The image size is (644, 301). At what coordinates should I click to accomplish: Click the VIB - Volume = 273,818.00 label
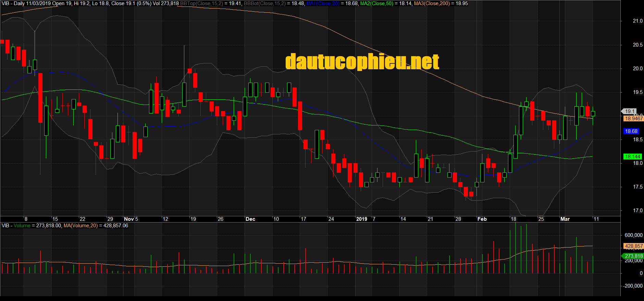point(32,226)
